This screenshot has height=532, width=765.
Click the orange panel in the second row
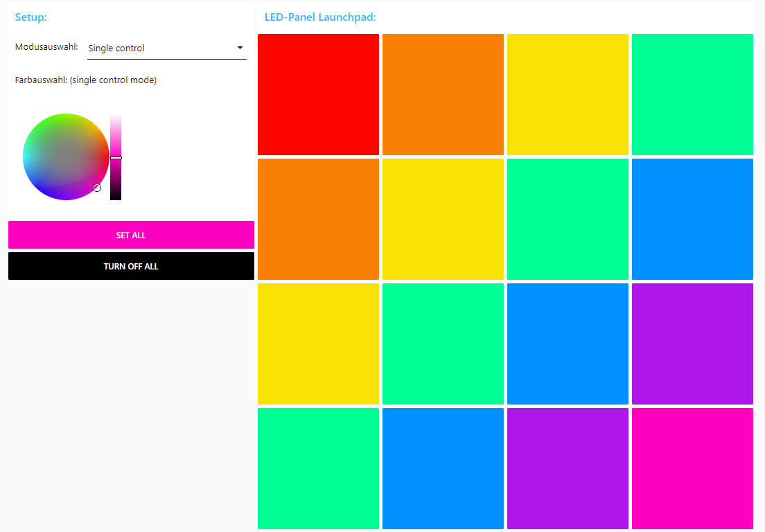[318, 219]
